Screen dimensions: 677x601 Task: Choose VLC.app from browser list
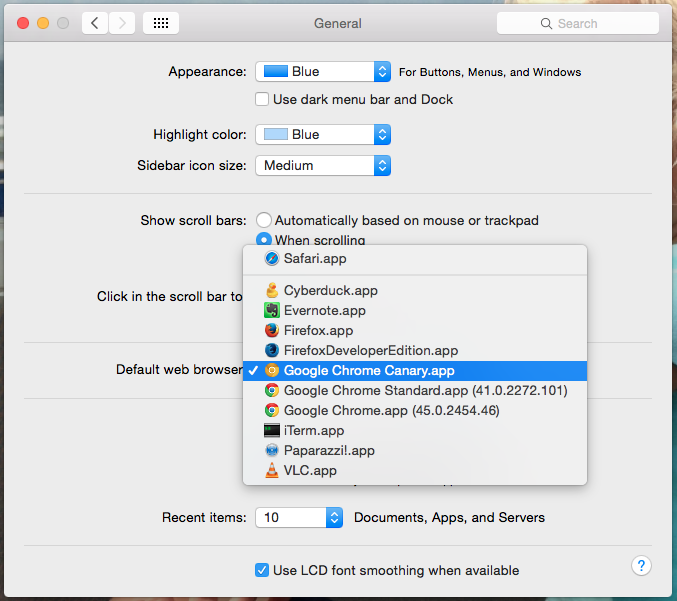click(414, 470)
